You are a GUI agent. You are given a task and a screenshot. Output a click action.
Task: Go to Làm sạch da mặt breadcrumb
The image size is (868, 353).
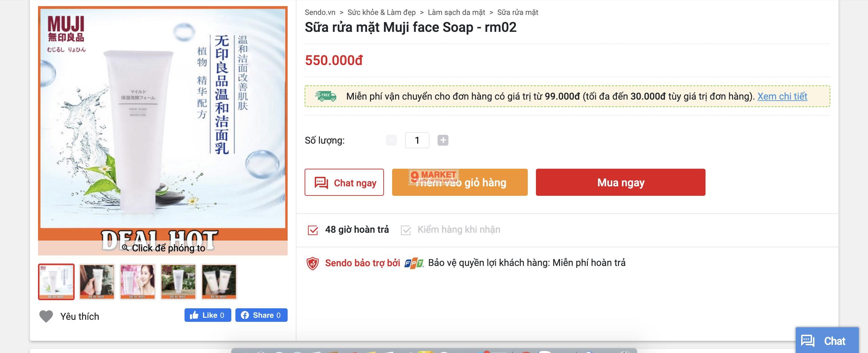point(456,13)
